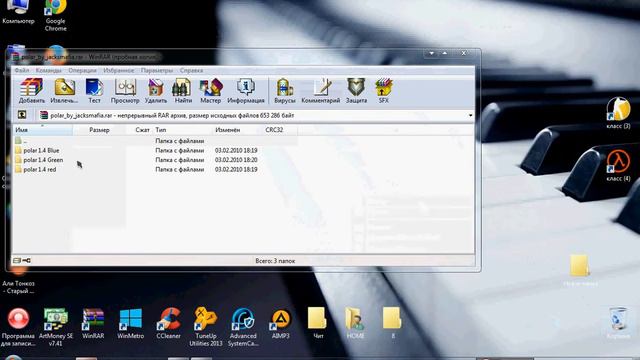This screenshot has width=640, height=360.
Task: Open the Параметры menu
Action: click(157, 71)
